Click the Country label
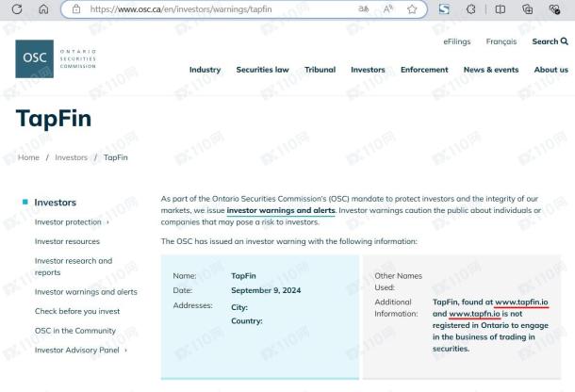Image resolution: width=575 pixels, height=392 pixels. 247,321
